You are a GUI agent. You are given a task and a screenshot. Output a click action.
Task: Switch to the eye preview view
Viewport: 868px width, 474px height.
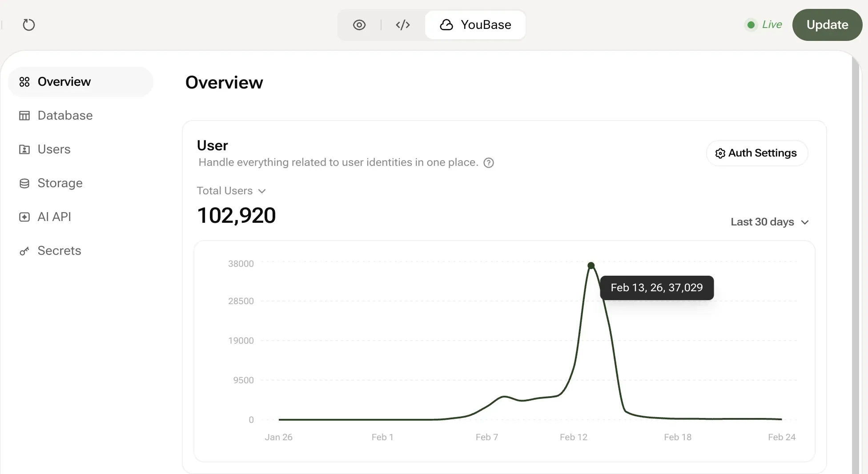(359, 25)
